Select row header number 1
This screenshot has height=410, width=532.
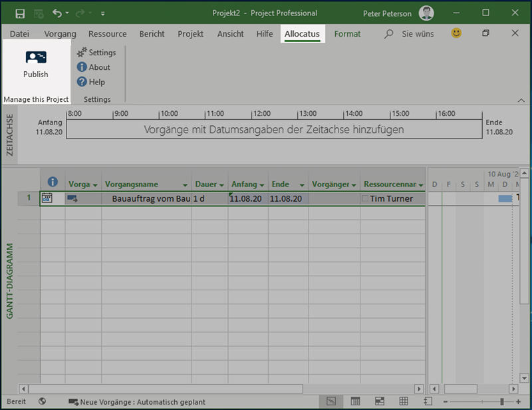point(29,198)
